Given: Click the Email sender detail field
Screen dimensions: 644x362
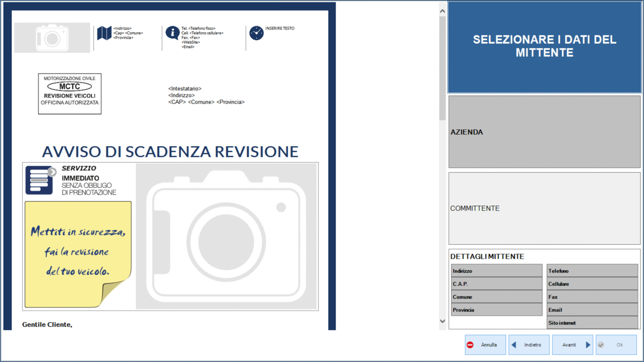Looking at the screenshot, I should pos(592,310).
